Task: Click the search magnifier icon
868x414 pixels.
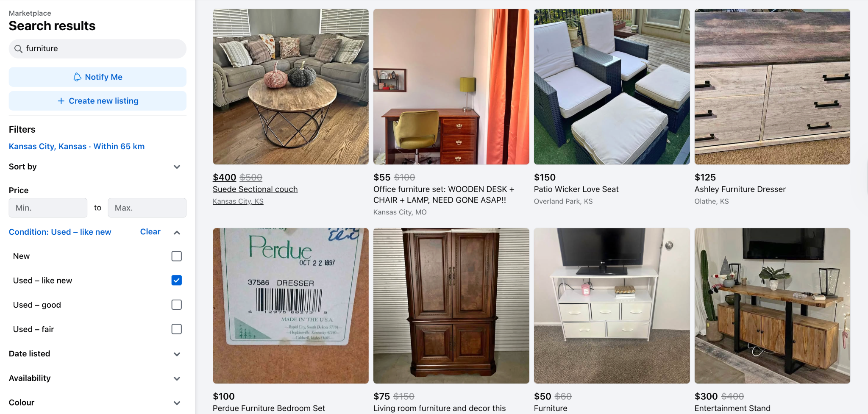Action: (18, 49)
